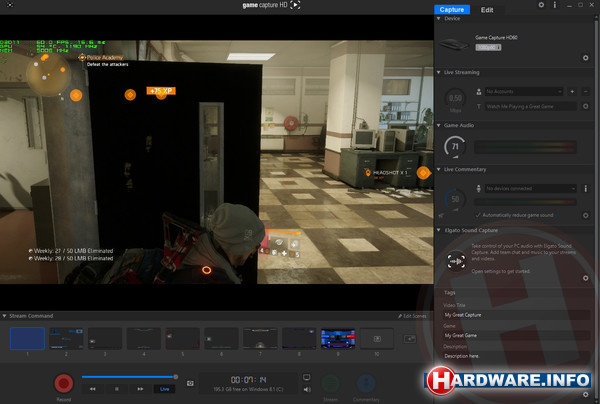600x404 pixels.
Task: Click the Description here field
Action: (x=516, y=356)
